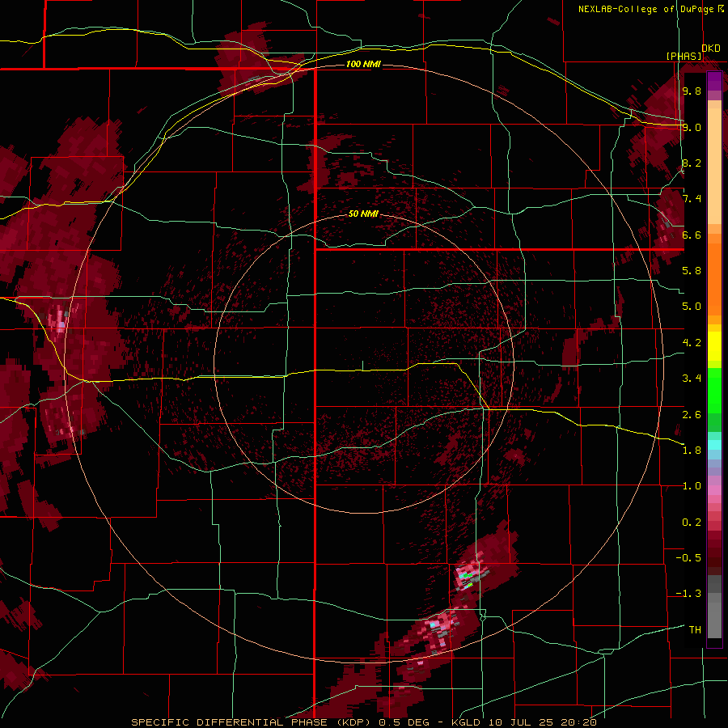728x728 pixels.
Task: Select the 7.4 scale value
Action: coord(692,199)
